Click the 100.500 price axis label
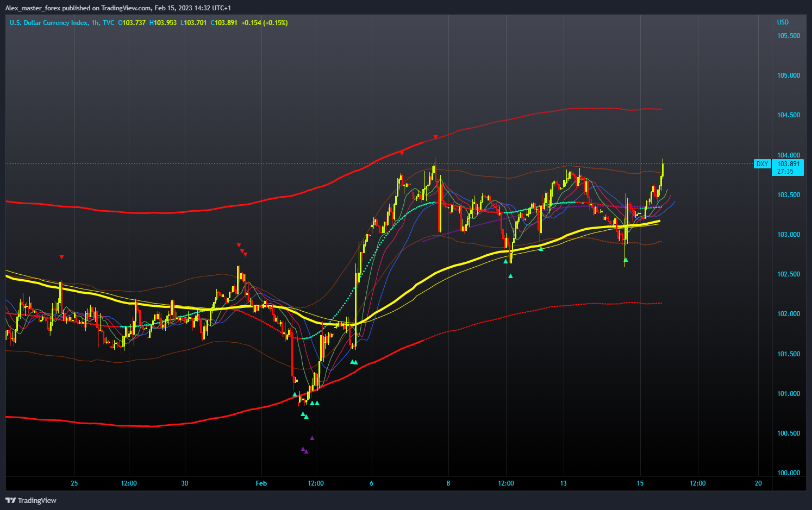This screenshot has height=510, width=812. (789, 433)
